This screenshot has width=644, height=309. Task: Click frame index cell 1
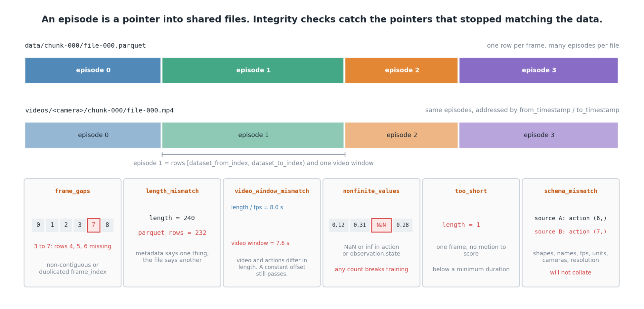[x=52, y=225]
